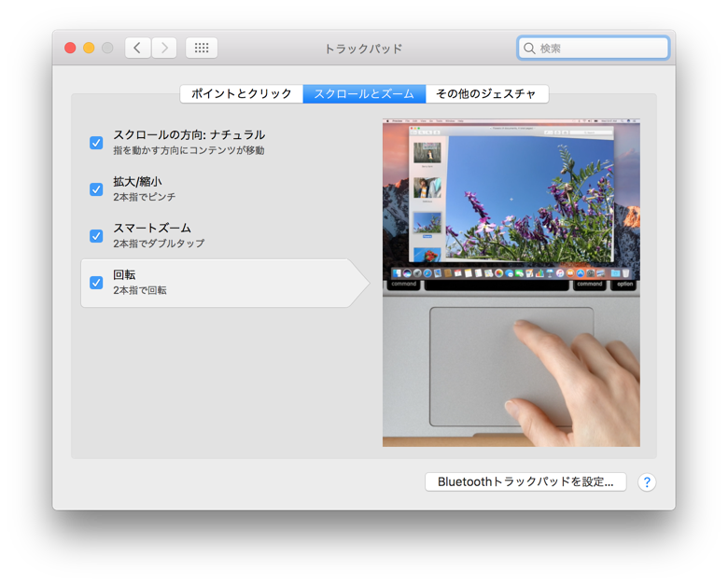Select the 2本指でダブルタップ description text
The image size is (728, 585).
coord(159,244)
